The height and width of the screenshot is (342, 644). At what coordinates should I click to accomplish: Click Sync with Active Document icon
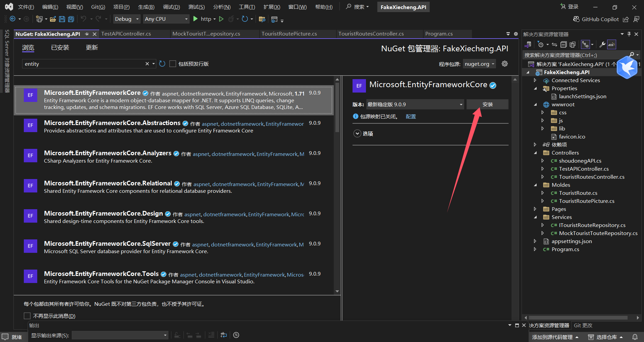coord(554,45)
